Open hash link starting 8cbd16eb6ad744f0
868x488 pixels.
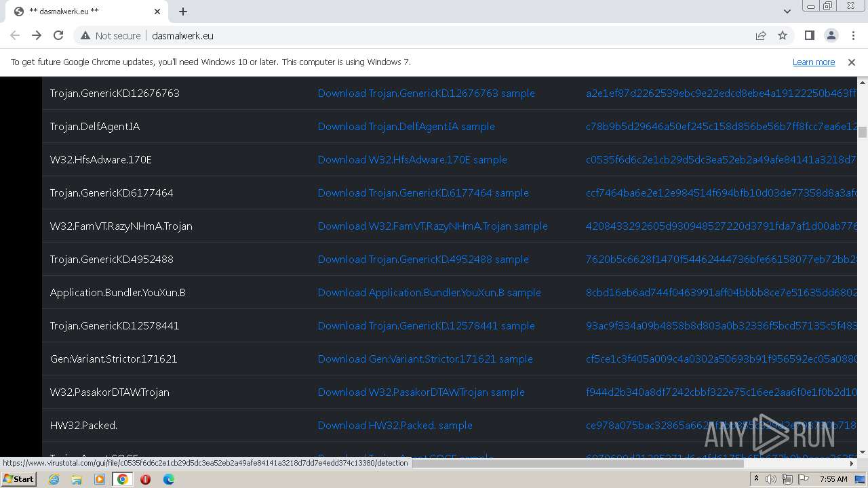coord(721,292)
